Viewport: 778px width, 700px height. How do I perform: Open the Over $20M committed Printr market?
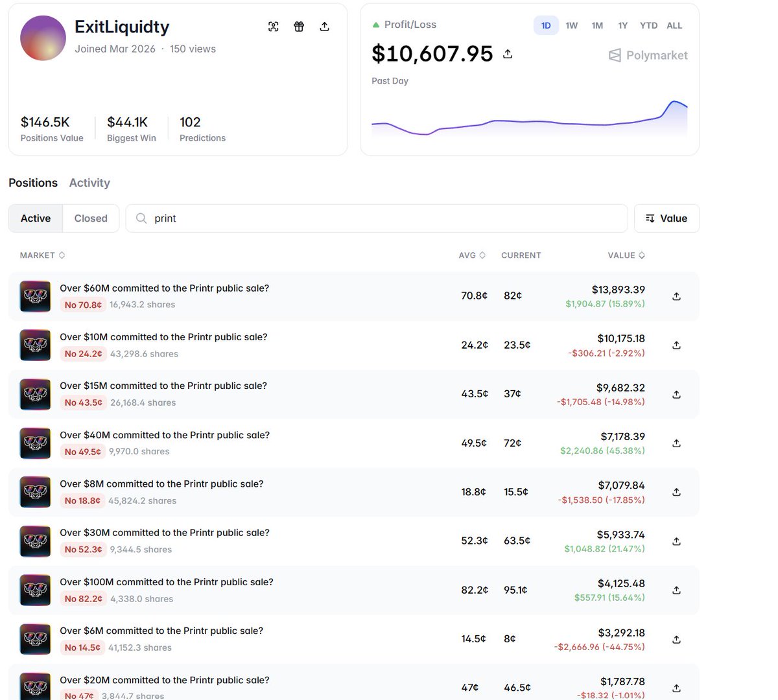165,680
